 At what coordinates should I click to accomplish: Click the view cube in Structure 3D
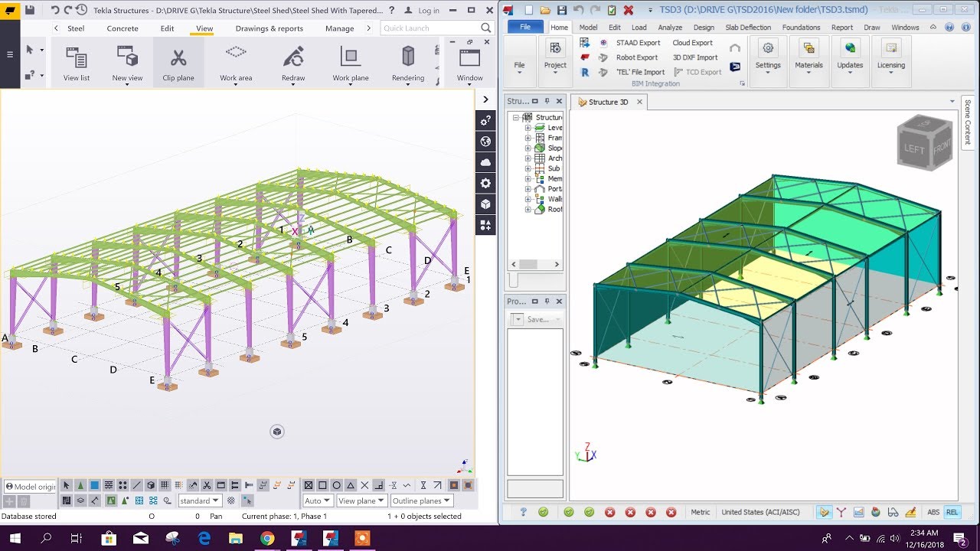pos(924,144)
